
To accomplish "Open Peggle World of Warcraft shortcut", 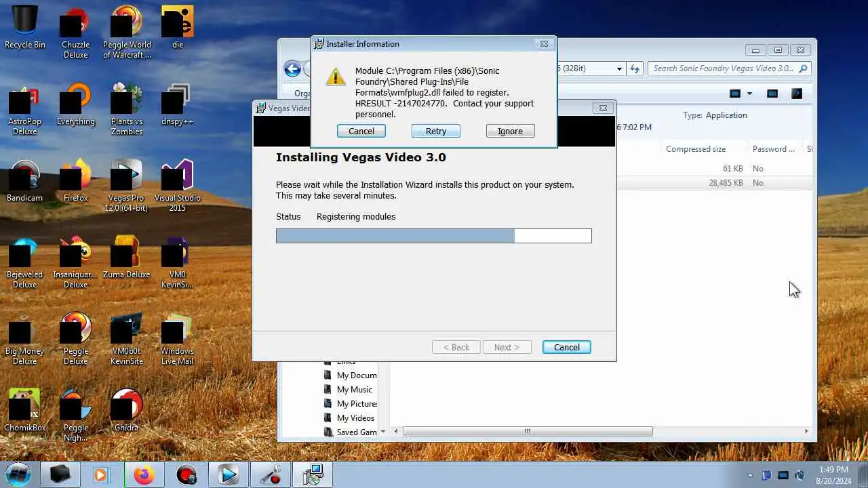I will [x=127, y=33].
